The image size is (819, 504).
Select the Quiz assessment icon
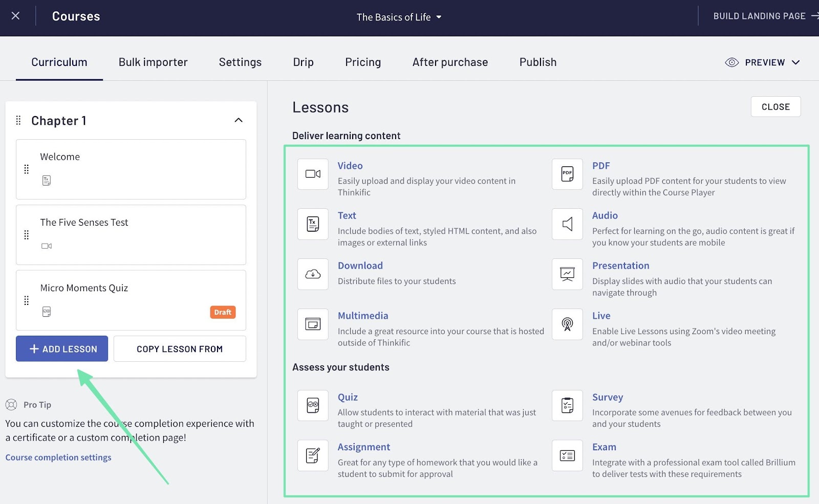(x=312, y=405)
